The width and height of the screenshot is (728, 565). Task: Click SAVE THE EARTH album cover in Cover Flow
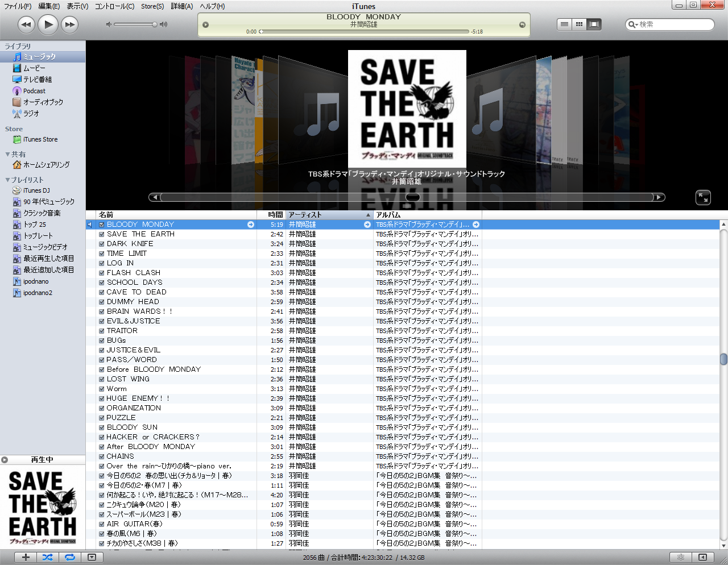pos(407,109)
